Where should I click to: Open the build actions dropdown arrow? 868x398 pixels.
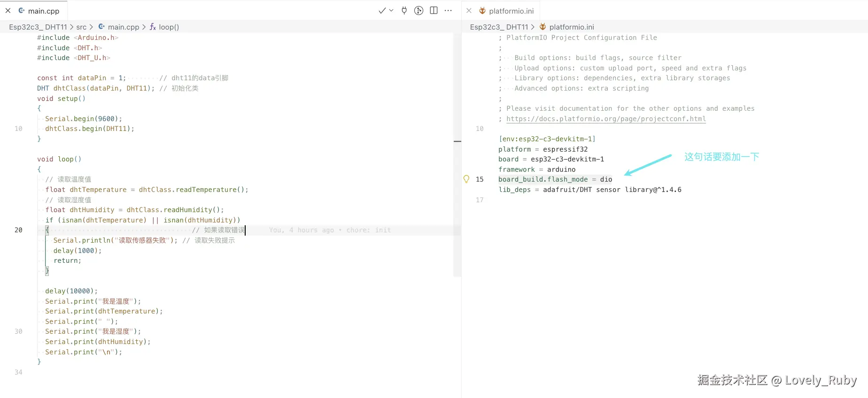pos(391,10)
